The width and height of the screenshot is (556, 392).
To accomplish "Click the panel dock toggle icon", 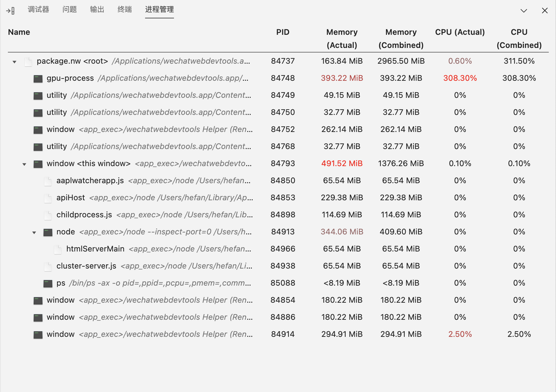I will tap(10, 11).
